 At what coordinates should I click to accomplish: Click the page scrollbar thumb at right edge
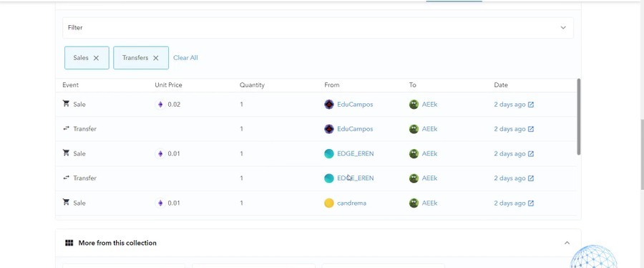[x=642, y=154]
